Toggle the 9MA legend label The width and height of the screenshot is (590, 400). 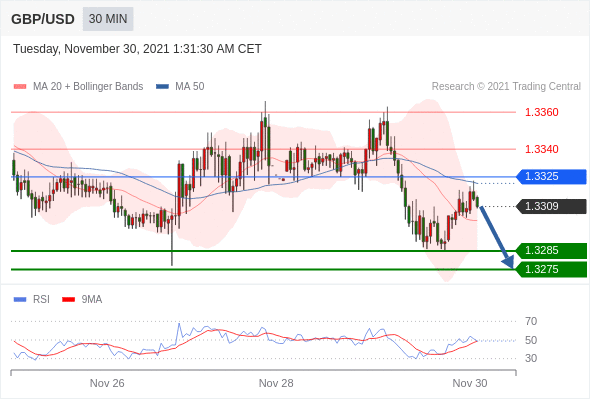92,300
